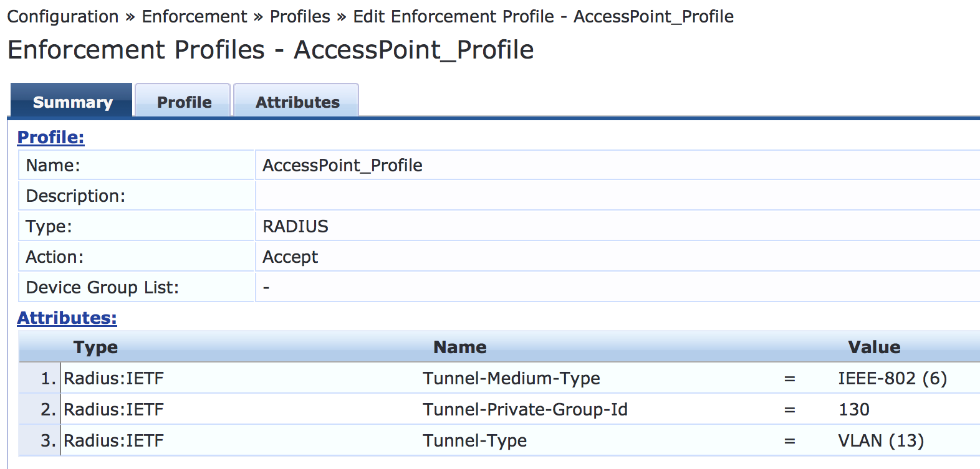Switch to the Summary tab
The width and height of the screenshot is (980, 469).
[72, 102]
